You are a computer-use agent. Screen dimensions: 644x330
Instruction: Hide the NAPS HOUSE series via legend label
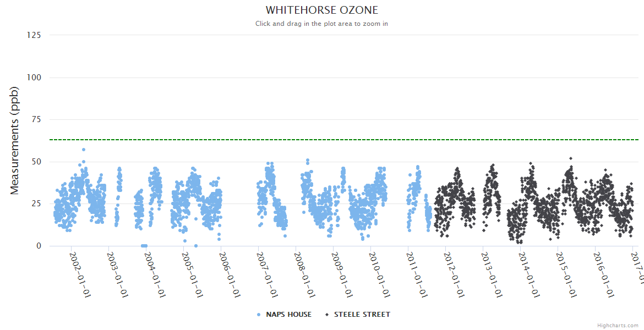[288, 315]
